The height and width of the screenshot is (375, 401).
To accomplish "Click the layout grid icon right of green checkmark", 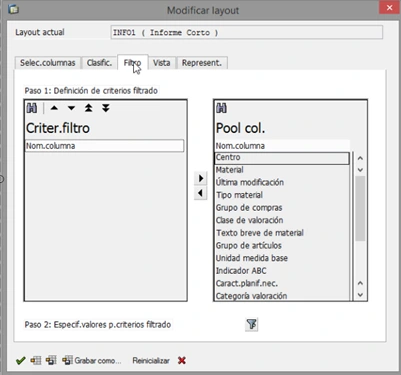I will coord(36,360).
